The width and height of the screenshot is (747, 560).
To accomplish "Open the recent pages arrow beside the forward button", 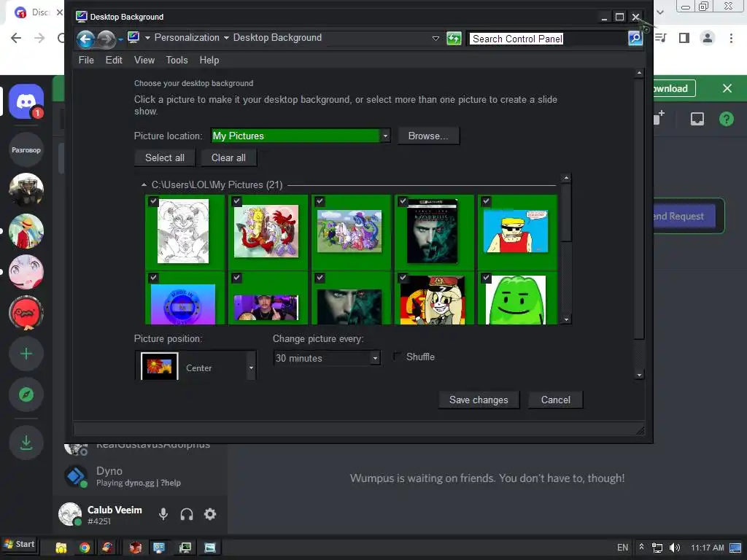I will pos(120,39).
